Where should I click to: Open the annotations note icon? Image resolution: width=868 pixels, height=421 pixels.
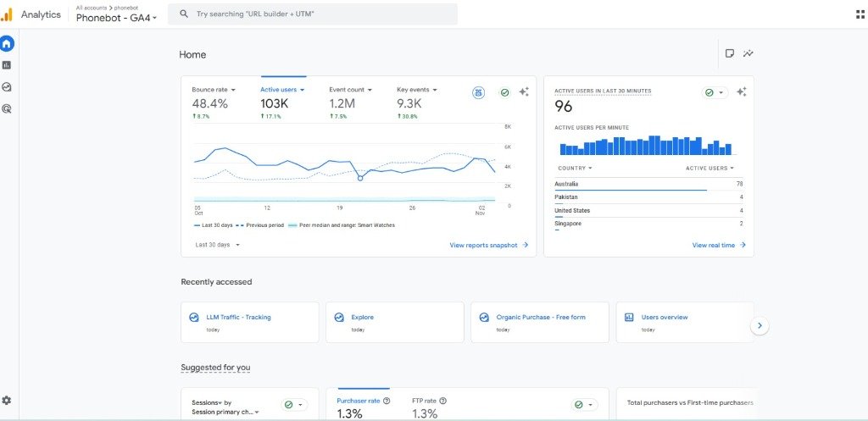click(x=730, y=53)
